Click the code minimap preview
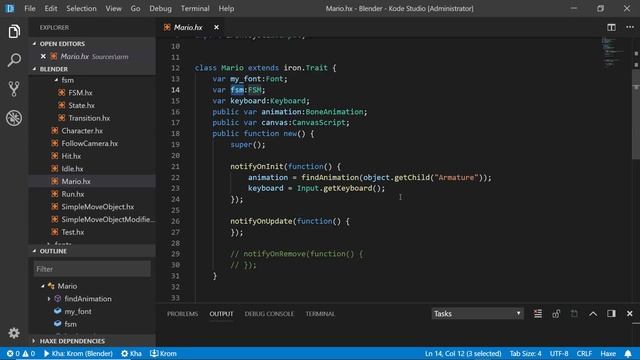This screenshot has height=360, width=640. 614,53
